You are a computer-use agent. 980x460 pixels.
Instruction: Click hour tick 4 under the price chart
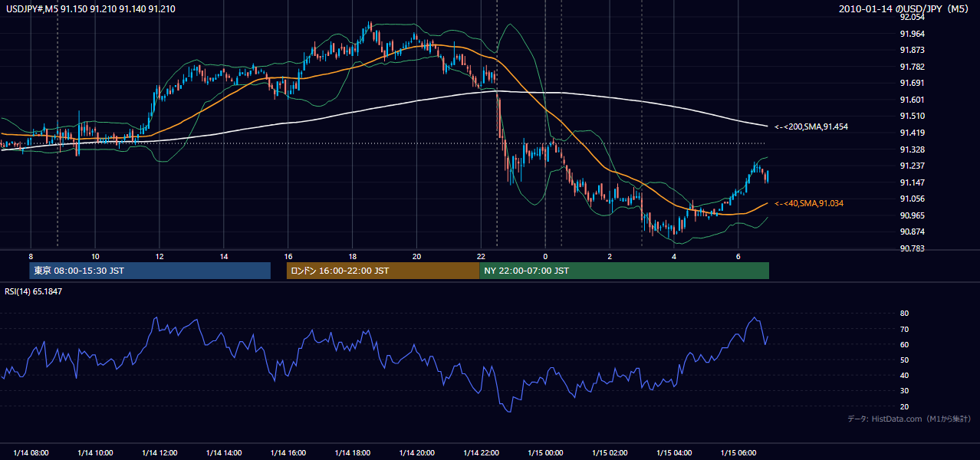pos(674,256)
